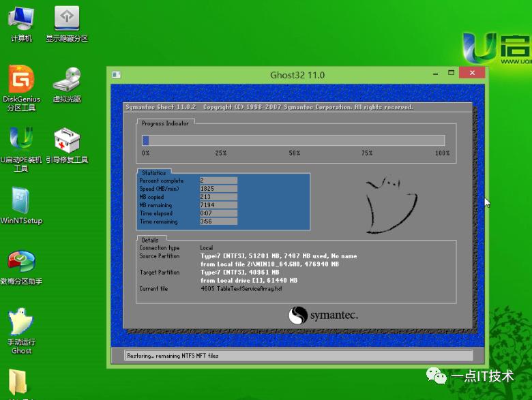532x400 pixels.
Task: Close the Ghost32 11.0 window
Action: click(471, 74)
